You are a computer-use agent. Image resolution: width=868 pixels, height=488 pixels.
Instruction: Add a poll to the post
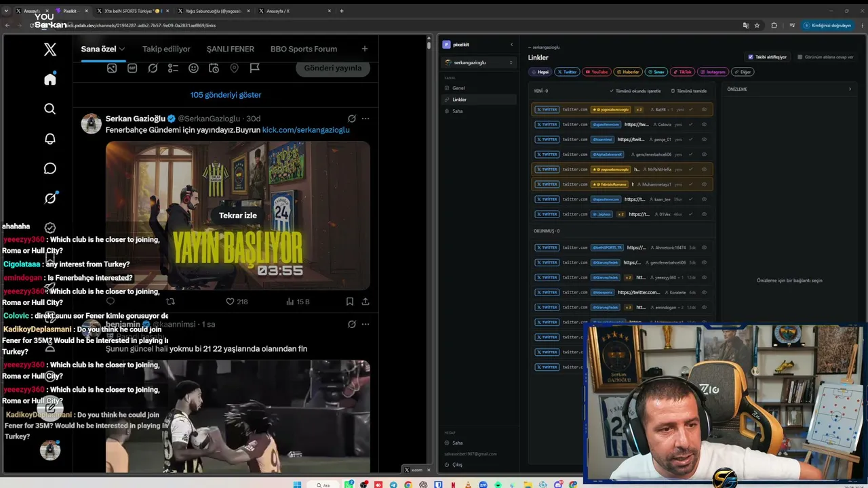pos(173,68)
